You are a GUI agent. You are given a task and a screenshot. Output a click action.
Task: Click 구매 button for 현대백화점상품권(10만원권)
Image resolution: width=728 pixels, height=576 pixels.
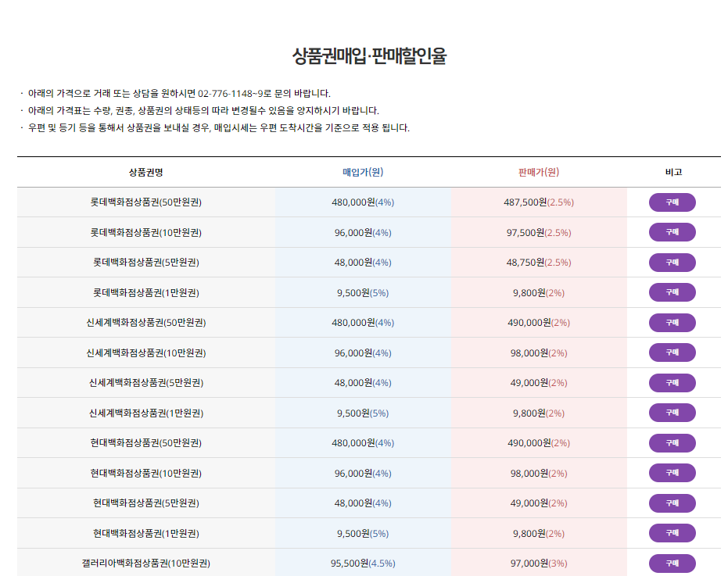[672, 473]
